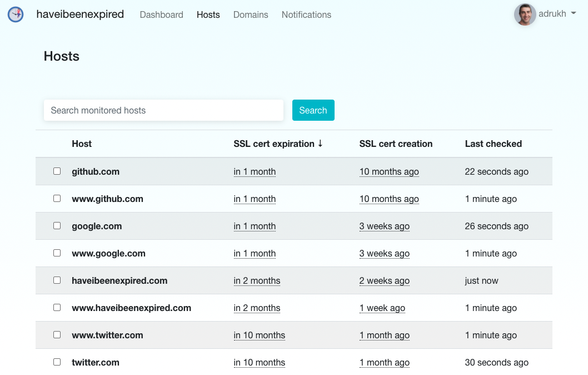The image size is (588, 375).
Task: Click 'in 1 month' expiration for www.github.com
Action: 255,199
